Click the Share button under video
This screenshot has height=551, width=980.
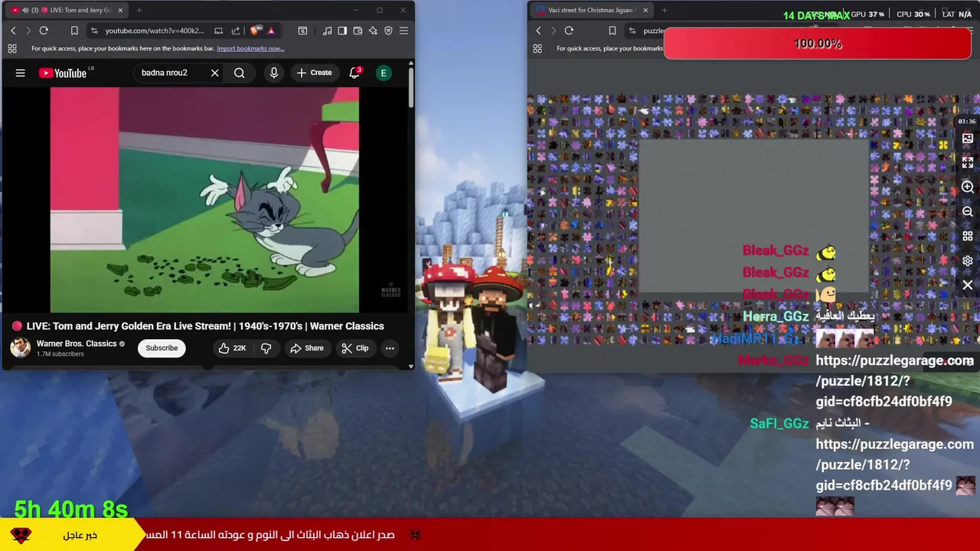(306, 348)
